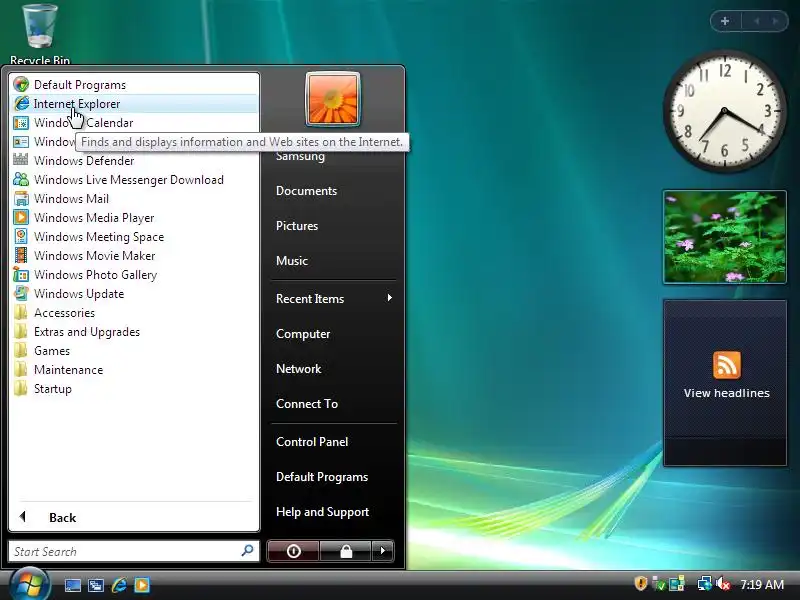Click Show Desktop quick launch icon
This screenshot has width=800, height=600.
[72, 585]
